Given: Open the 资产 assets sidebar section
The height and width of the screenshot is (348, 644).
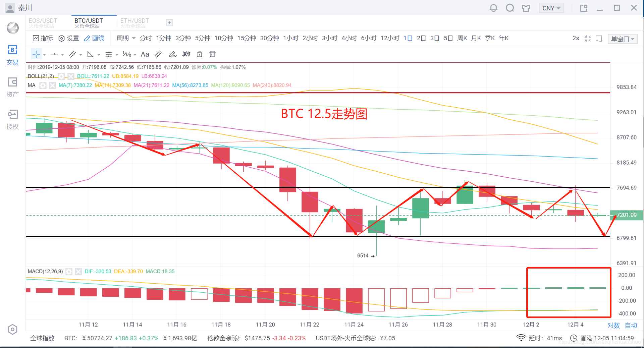Looking at the screenshot, I should coord(12,88).
